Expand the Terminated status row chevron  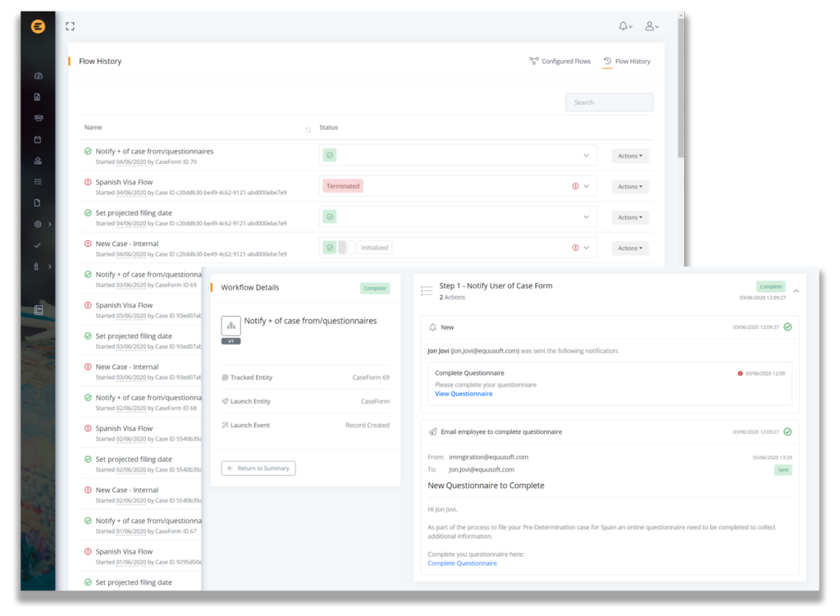point(587,186)
